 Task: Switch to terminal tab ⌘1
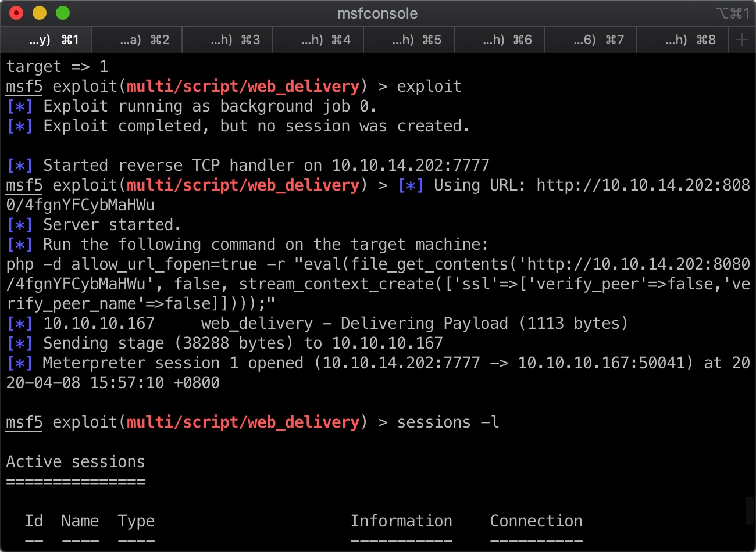46,40
